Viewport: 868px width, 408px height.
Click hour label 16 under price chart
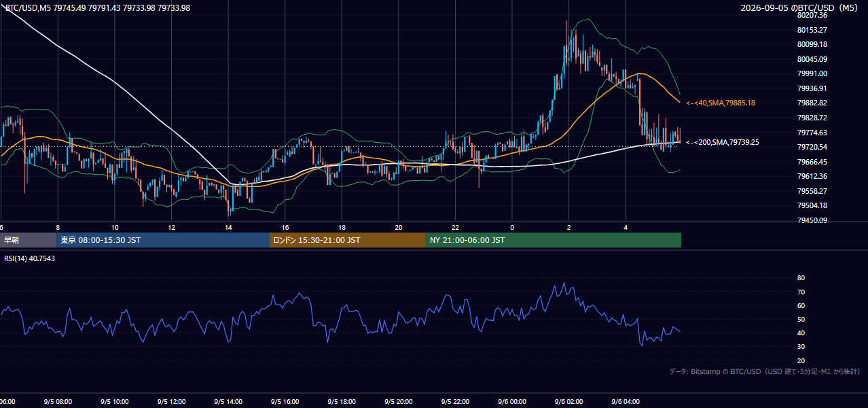pos(285,227)
